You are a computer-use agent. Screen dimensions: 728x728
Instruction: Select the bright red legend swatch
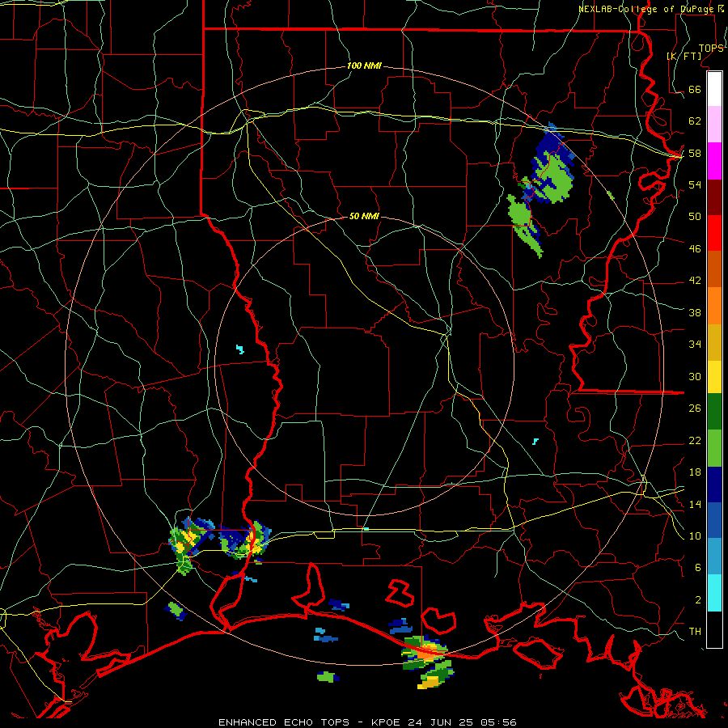click(x=714, y=233)
